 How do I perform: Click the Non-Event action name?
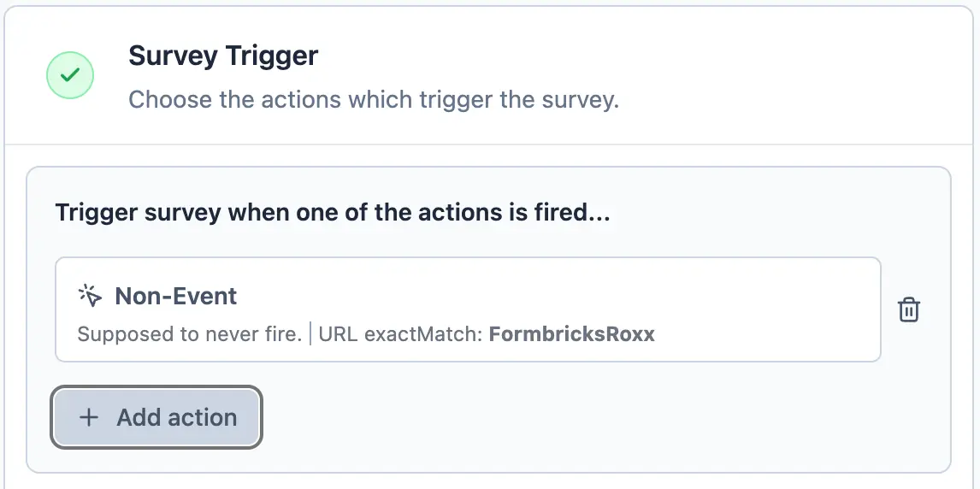point(176,296)
